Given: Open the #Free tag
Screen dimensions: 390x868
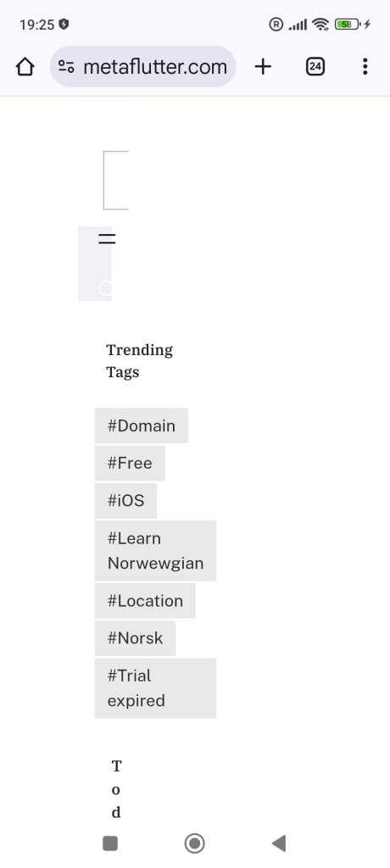Looking at the screenshot, I should 130,464.
